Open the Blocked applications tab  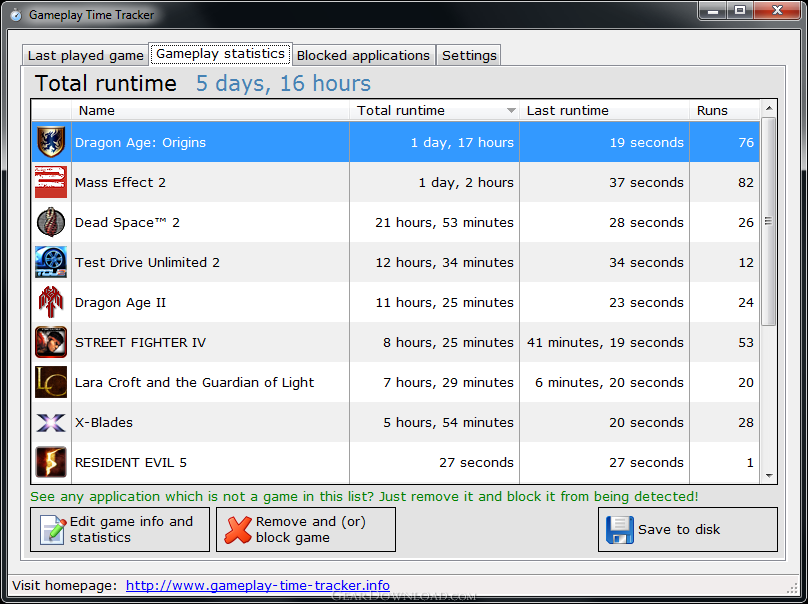pyautogui.click(x=363, y=56)
